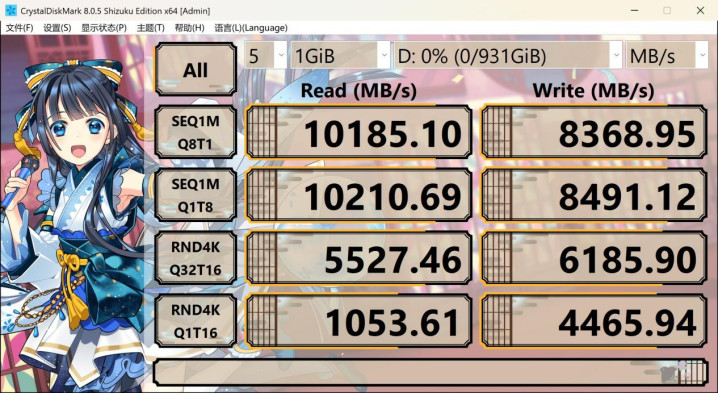Open the 语言(L)(Language) menu
This screenshot has height=393, width=718.
(251, 28)
